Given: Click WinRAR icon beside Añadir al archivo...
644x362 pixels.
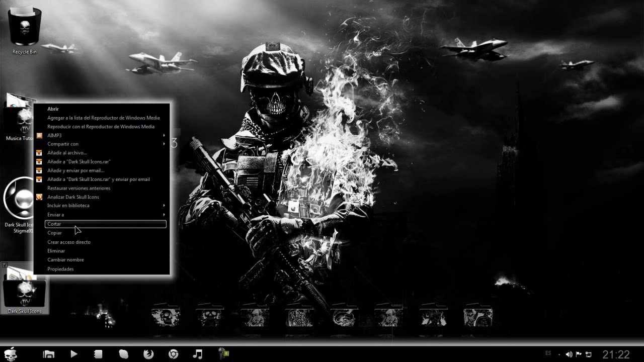Looking at the screenshot, I should coord(39,153).
